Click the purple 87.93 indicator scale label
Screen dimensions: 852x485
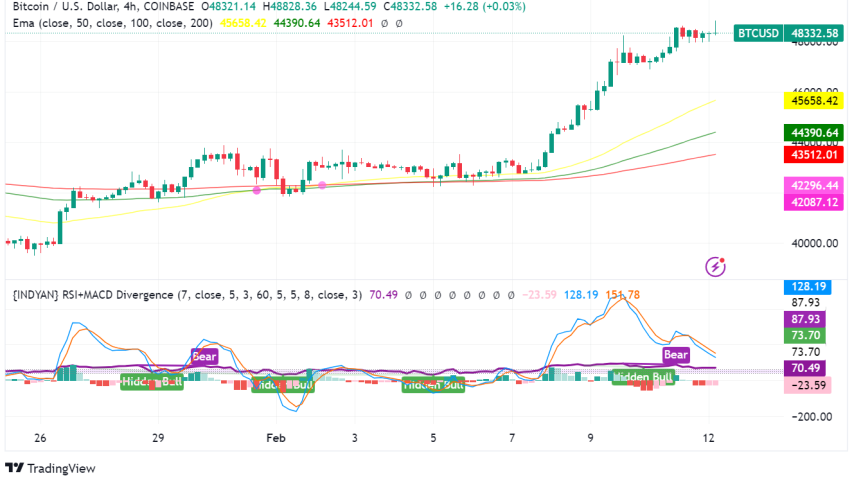click(x=805, y=319)
